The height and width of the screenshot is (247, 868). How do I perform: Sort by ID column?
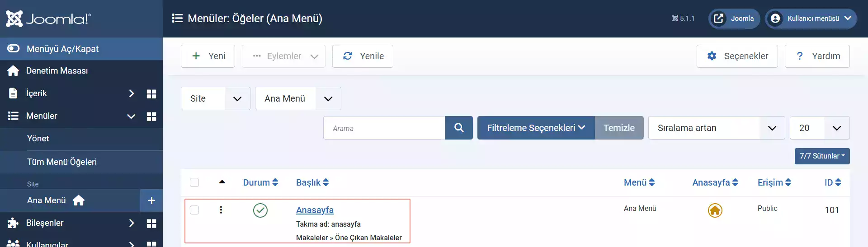(x=833, y=182)
